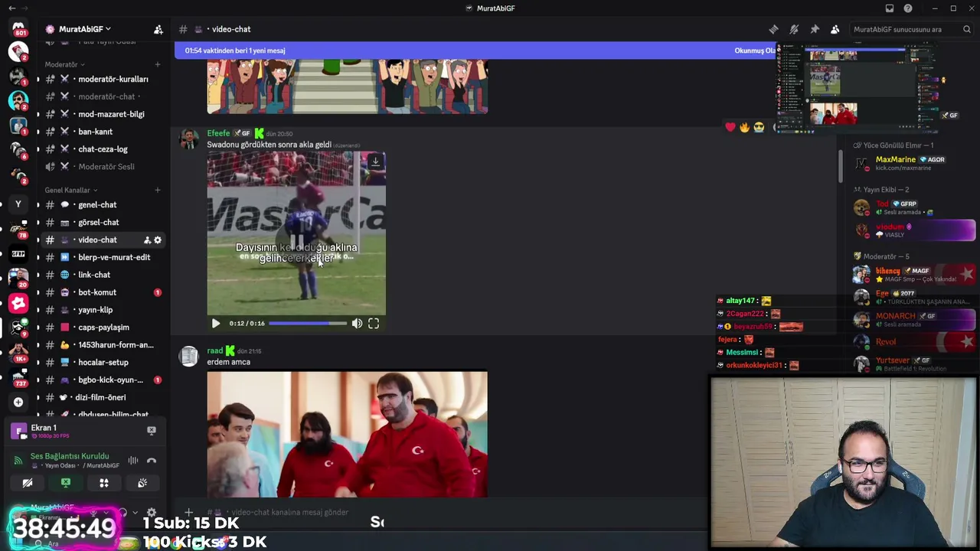Open the Y server in server list
This screenshot has height=551, width=980.
tap(18, 204)
